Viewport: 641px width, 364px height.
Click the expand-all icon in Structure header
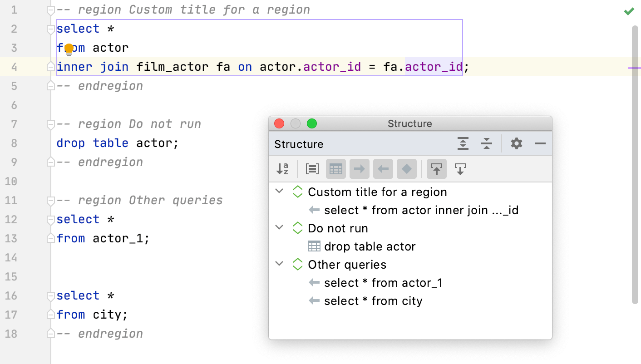(463, 143)
